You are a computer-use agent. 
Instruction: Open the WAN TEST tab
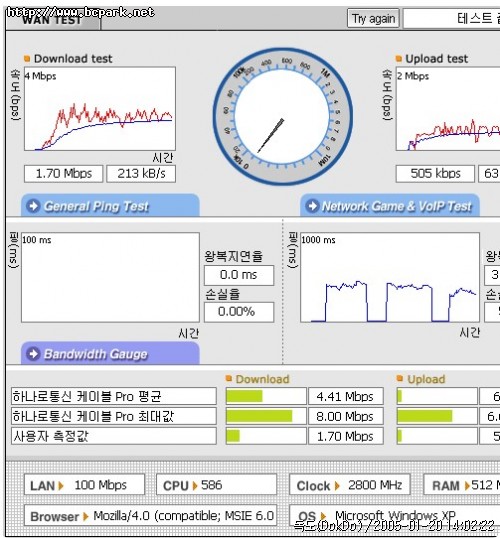[x=53, y=20]
